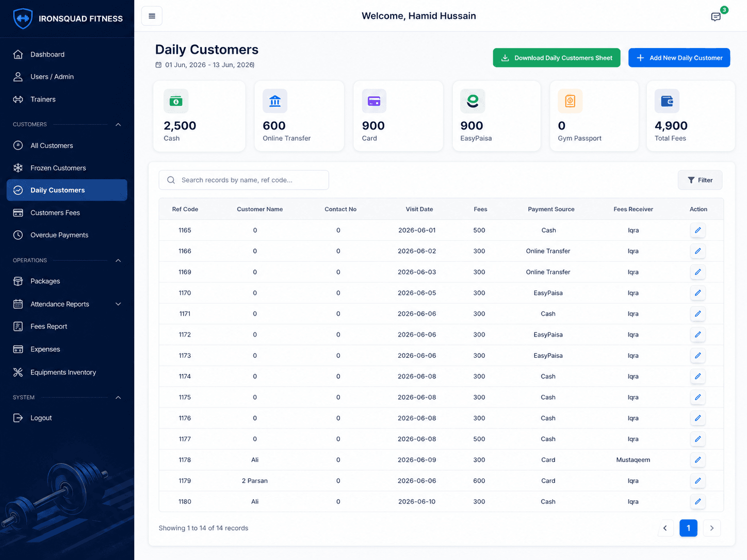Image resolution: width=747 pixels, height=560 pixels.
Task: Click the Online Transfer bank icon
Action: coord(275,101)
